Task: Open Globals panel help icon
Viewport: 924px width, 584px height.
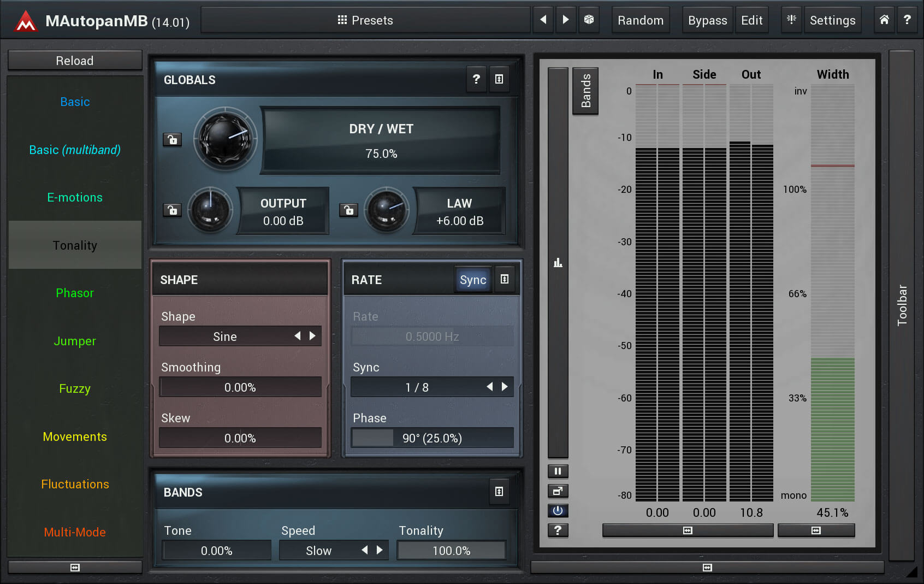Action: point(476,79)
